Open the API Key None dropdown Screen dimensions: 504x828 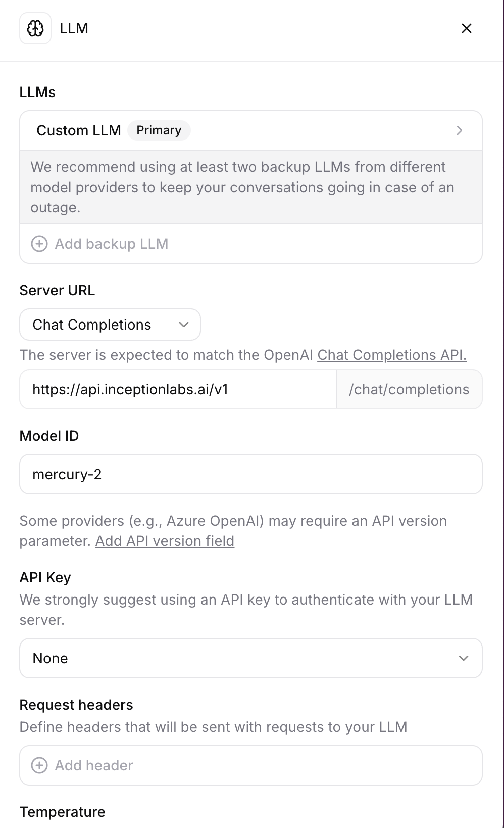pos(251,658)
